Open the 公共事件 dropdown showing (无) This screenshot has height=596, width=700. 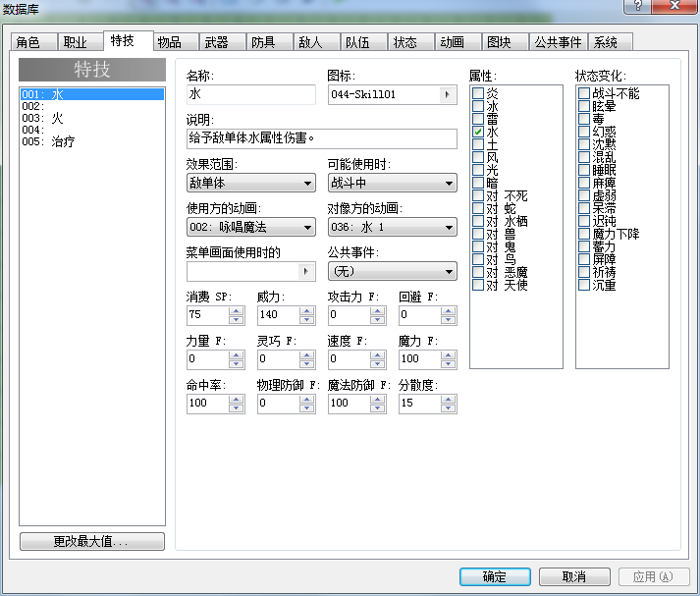pyautogui.click(x=393, y=271)
